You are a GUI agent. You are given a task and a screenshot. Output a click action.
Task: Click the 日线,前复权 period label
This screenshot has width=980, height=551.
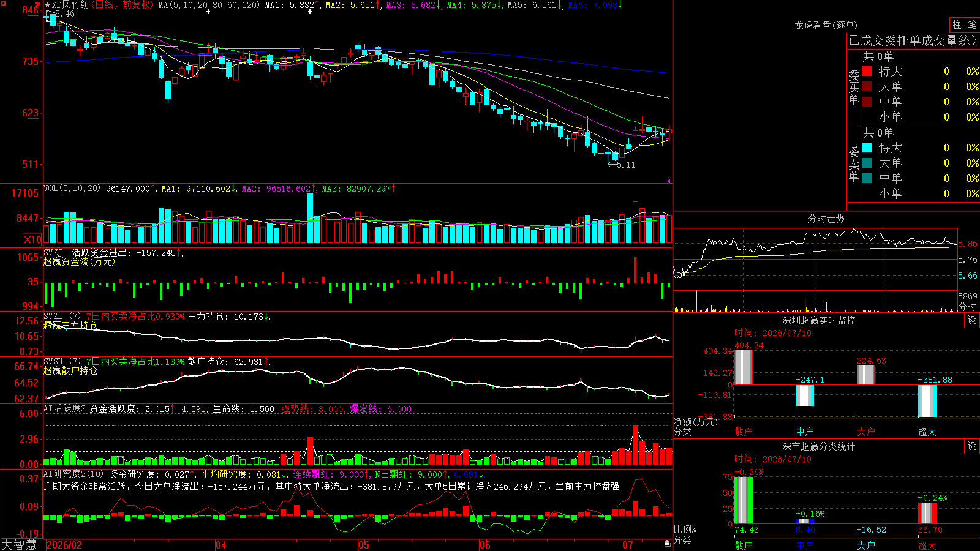coord(123,5)
